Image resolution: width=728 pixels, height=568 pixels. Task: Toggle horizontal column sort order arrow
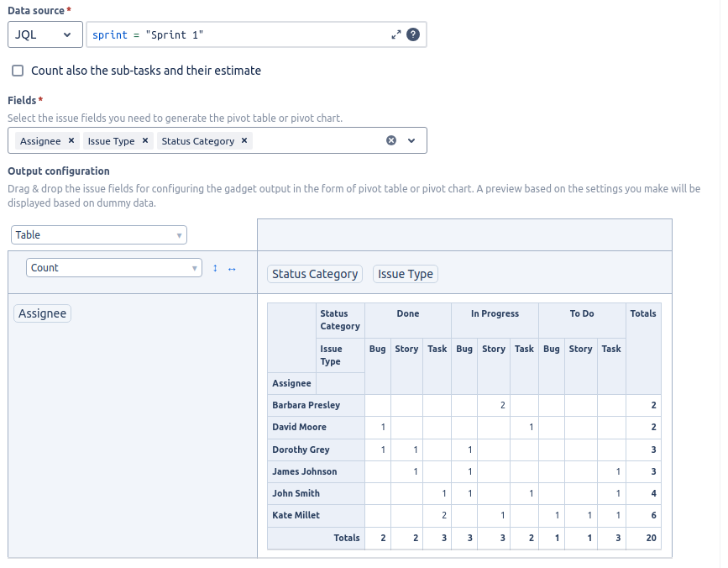coord(232,269)
